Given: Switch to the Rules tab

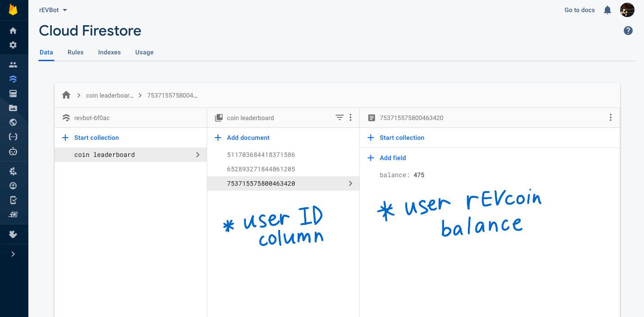Looking at the screenshot, I should (76, 52).
